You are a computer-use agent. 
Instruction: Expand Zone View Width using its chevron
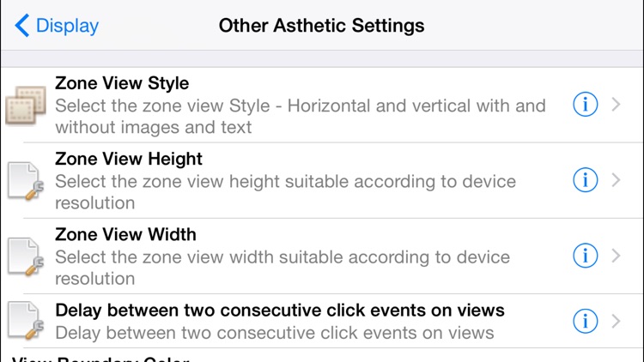(616, 256)
